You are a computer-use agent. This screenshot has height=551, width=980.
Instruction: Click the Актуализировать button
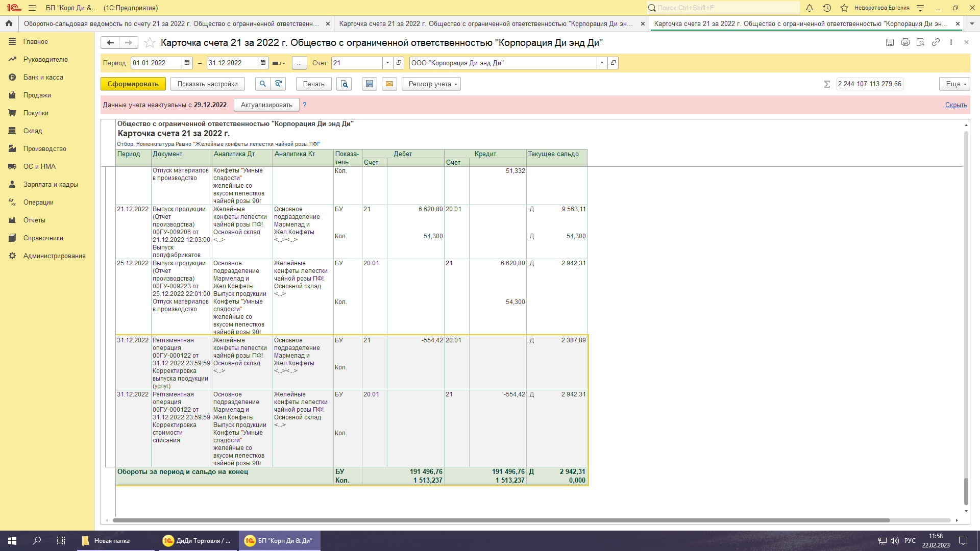pos(266,105)
